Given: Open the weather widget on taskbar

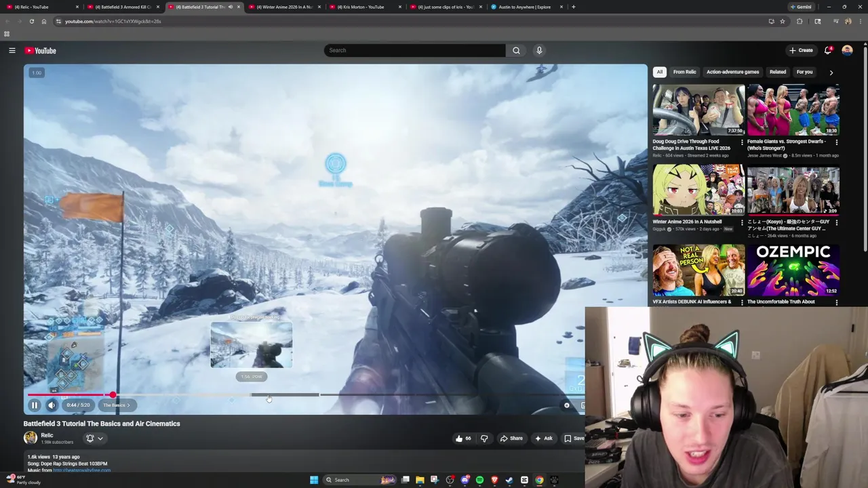Looking at the screenshot, I should click(24, 480).
